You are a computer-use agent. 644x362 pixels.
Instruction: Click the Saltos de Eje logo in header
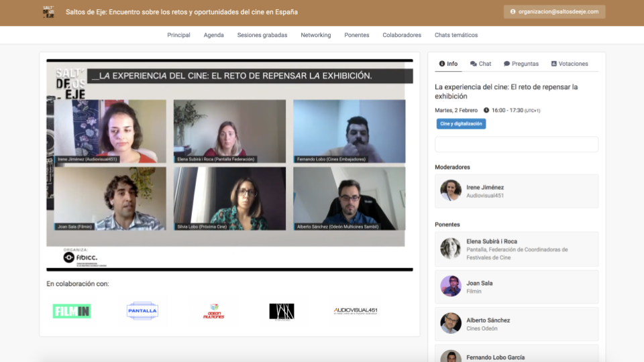(48, 12)
